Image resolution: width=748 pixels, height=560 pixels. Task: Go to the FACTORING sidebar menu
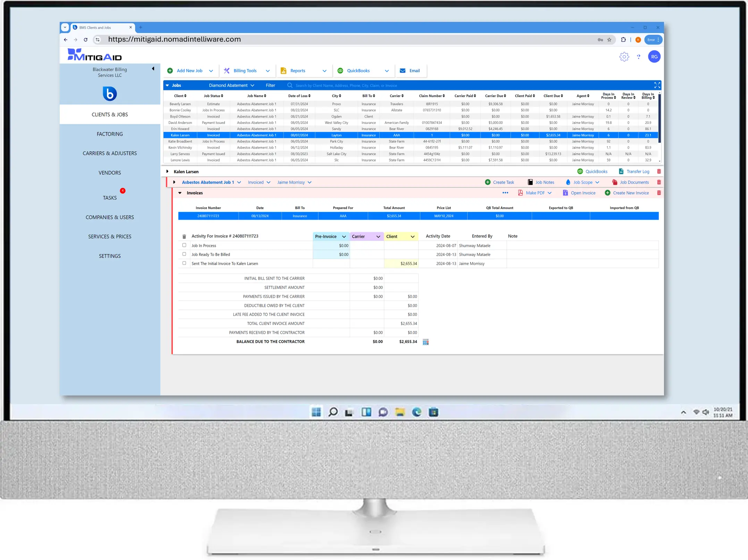(110, 134)
